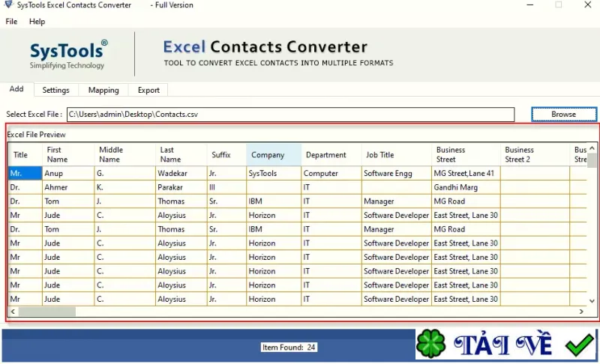
Task: Click the horizontal scroll left arrow
Action: [x=13, y=312]
